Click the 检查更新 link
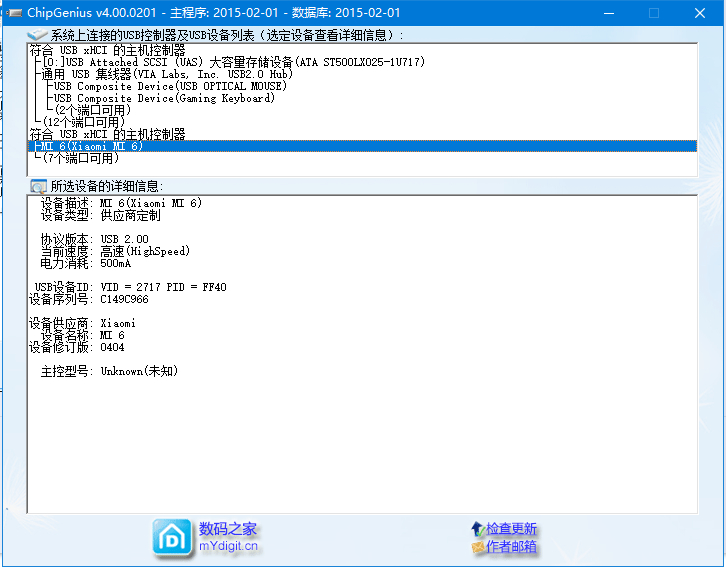Viewport: 726px width, 569px height. pyautogui.click(x=511, y=528)
